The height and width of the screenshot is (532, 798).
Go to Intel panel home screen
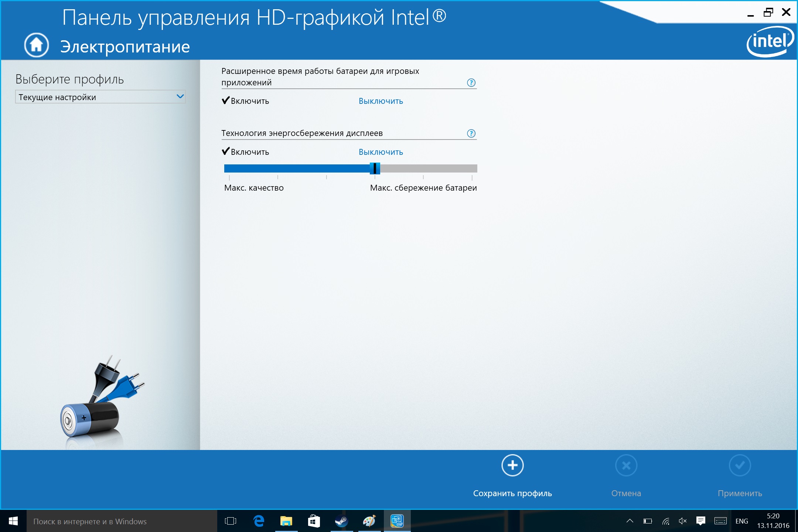(x=36, y=45)
